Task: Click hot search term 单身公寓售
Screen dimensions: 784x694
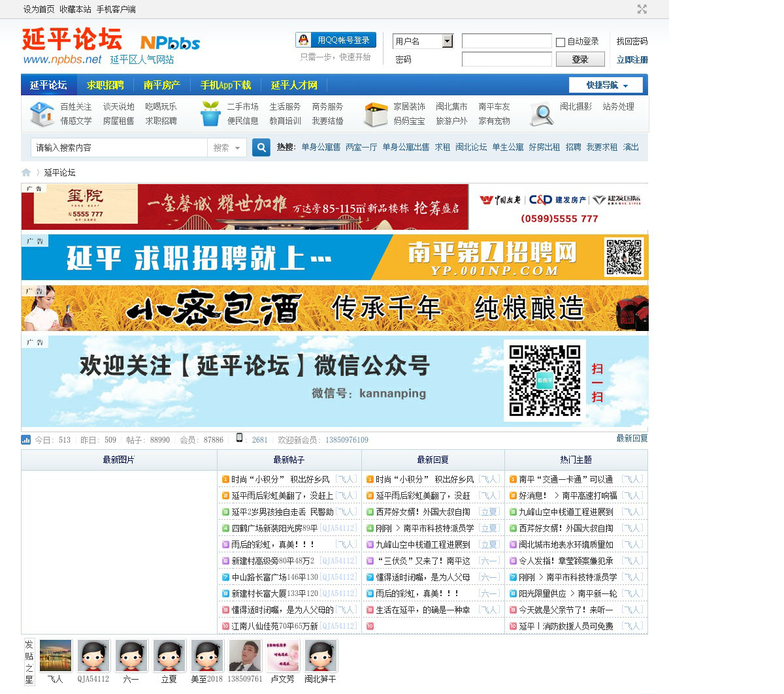Action: click(x=321, y=147)
